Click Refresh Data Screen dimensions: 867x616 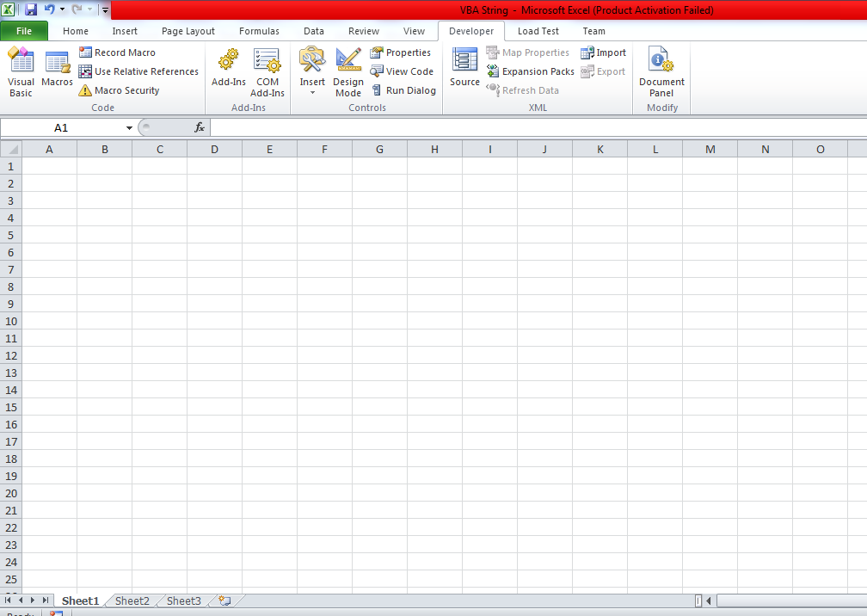pos(523,90)
